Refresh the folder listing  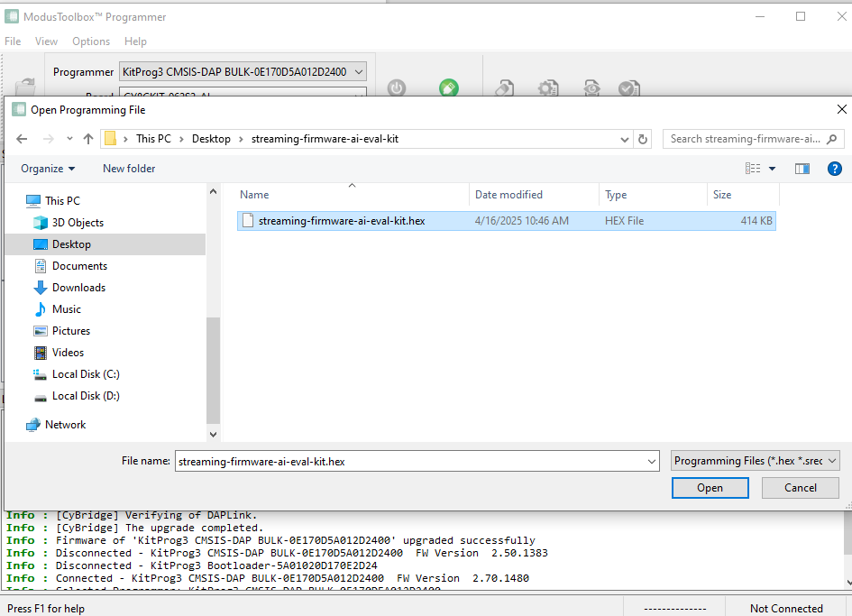point(643,139)
